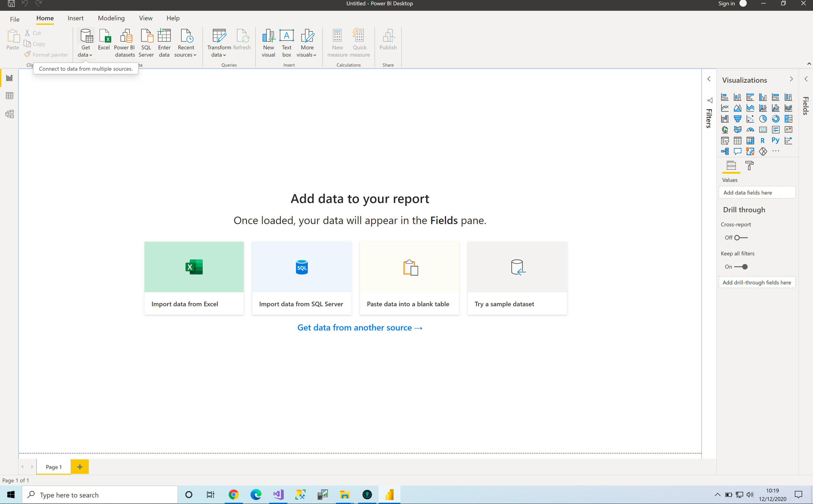Click the Enter data ribbon button

click(164, 43)
